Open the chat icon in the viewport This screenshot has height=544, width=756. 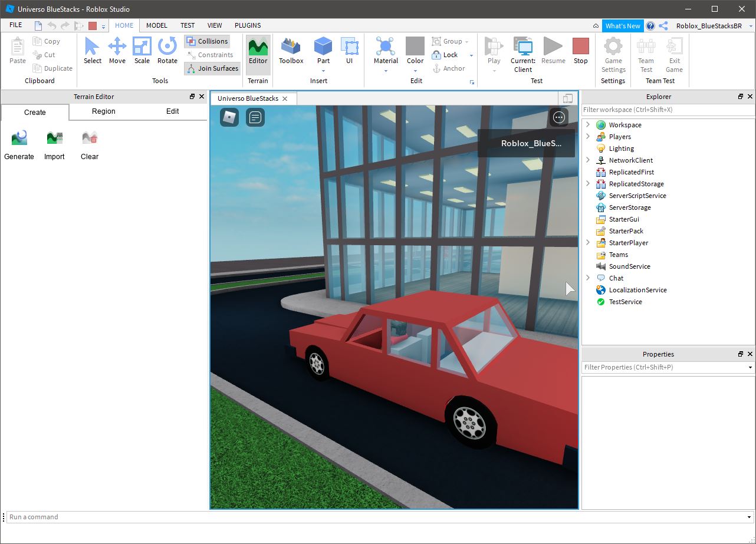point(255,117)
